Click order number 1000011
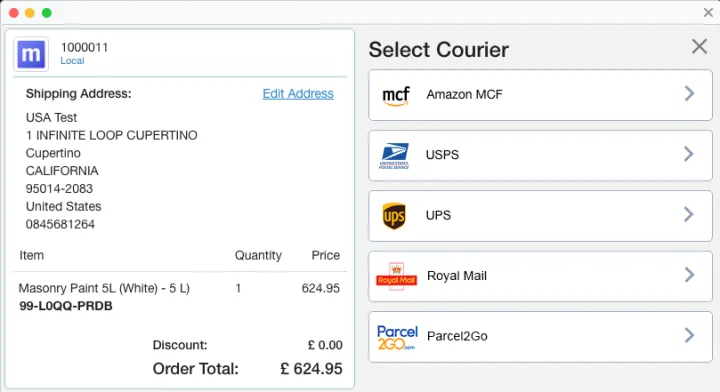The width and height of the screenshot is (720, 392). [84, 47]
